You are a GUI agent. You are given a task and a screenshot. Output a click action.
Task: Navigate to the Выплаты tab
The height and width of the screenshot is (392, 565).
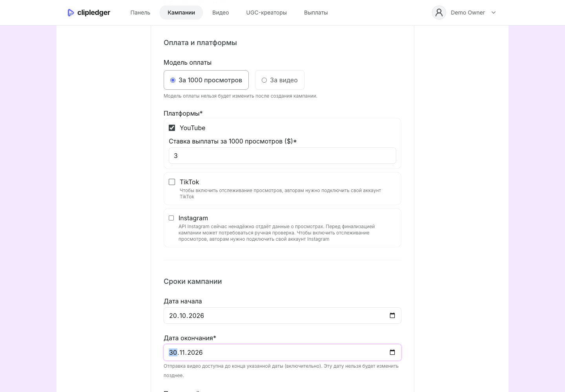[x=316, y=13]
